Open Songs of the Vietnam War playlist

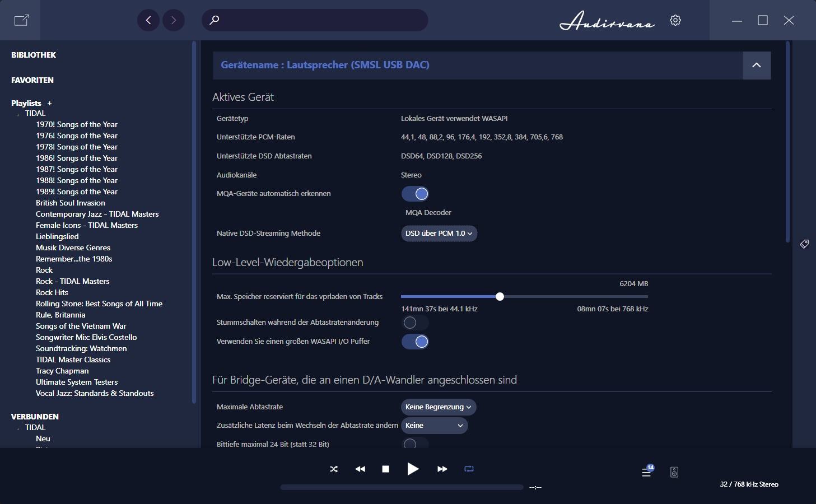click(81, 326)
